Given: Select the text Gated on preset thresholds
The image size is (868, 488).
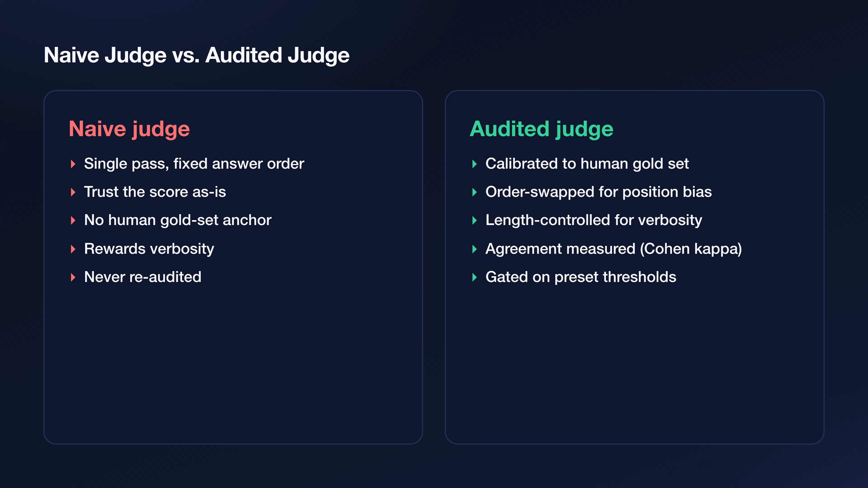Looking at the screenshot, I should tap(581, 277).
